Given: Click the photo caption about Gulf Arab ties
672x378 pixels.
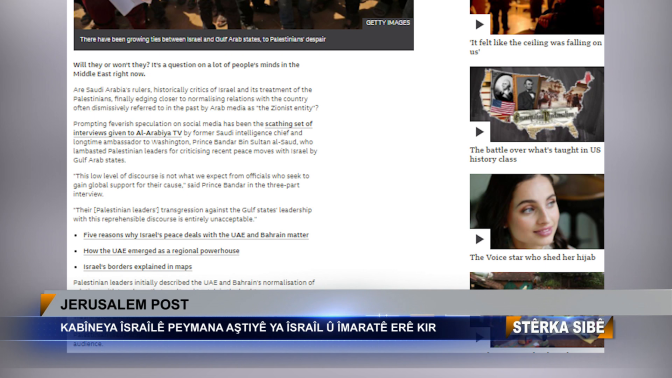Looking at the screenshot, I should (203, 39).
